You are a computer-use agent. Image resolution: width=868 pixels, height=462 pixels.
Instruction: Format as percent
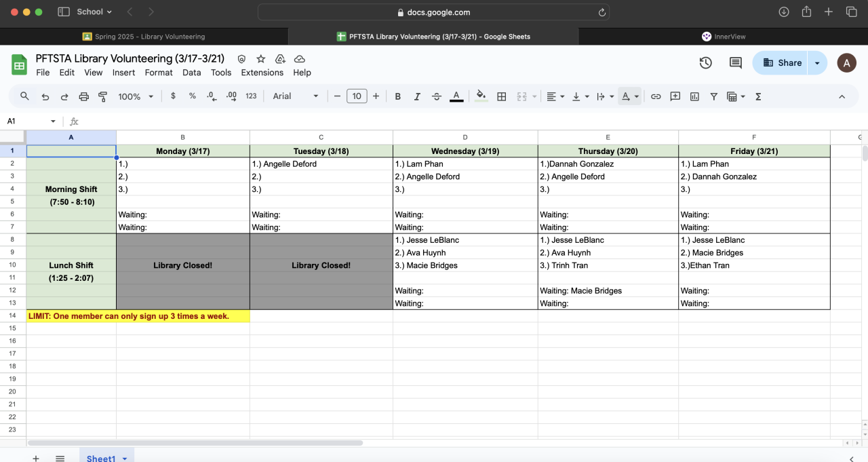click(x=193, y=96)
